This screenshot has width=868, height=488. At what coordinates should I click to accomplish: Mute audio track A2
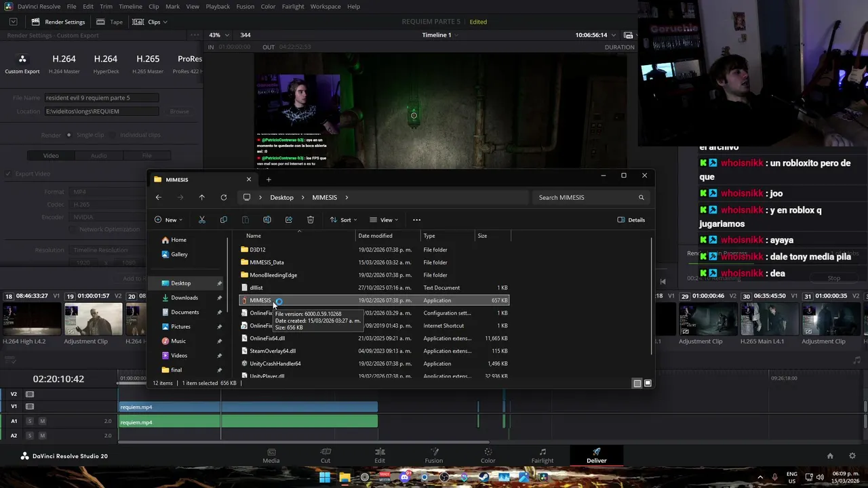coord(42,436)
